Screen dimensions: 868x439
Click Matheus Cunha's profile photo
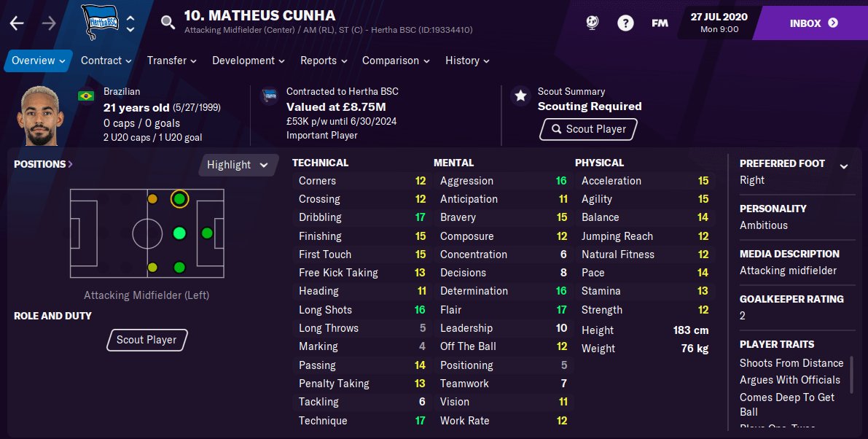pos(41,115)
